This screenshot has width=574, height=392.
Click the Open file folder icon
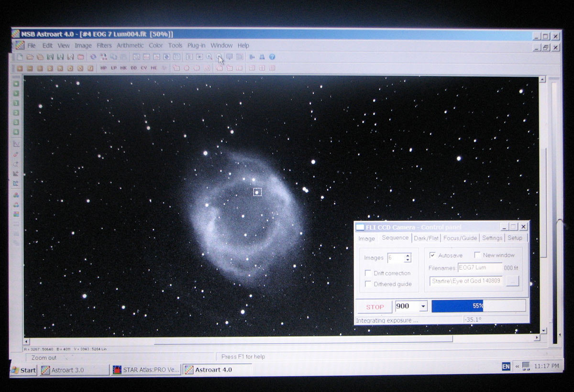[x=30, y=57]
